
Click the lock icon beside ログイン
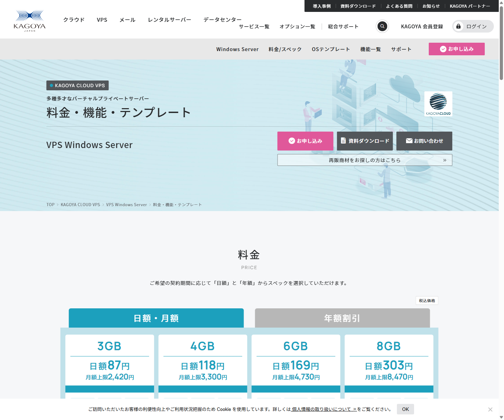tap(458, 26)
